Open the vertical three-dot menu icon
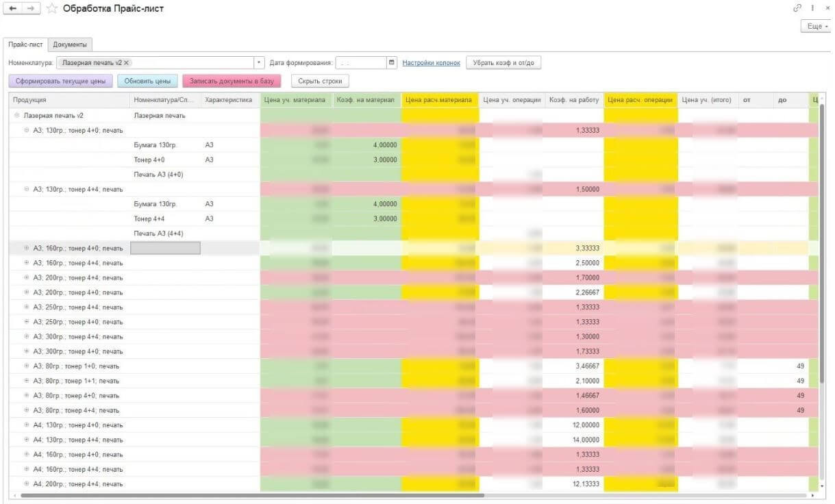Viewport: 835px width, 504px height. coord(812,8)
